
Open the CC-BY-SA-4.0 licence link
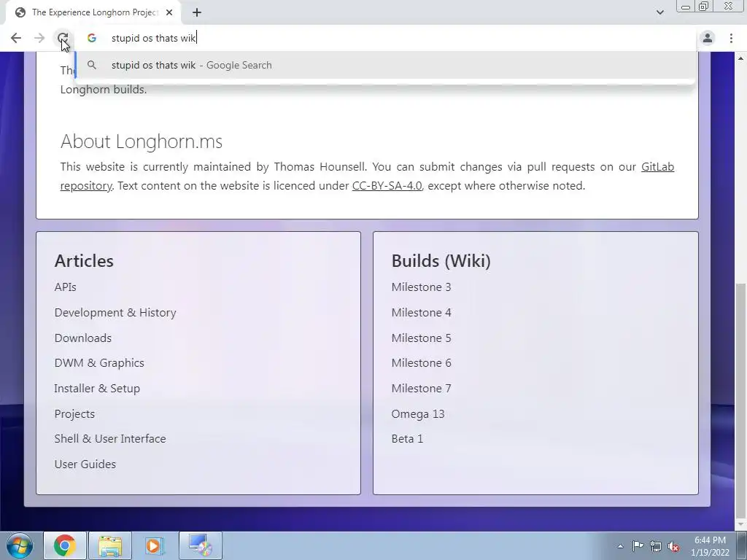coord(387,186)
